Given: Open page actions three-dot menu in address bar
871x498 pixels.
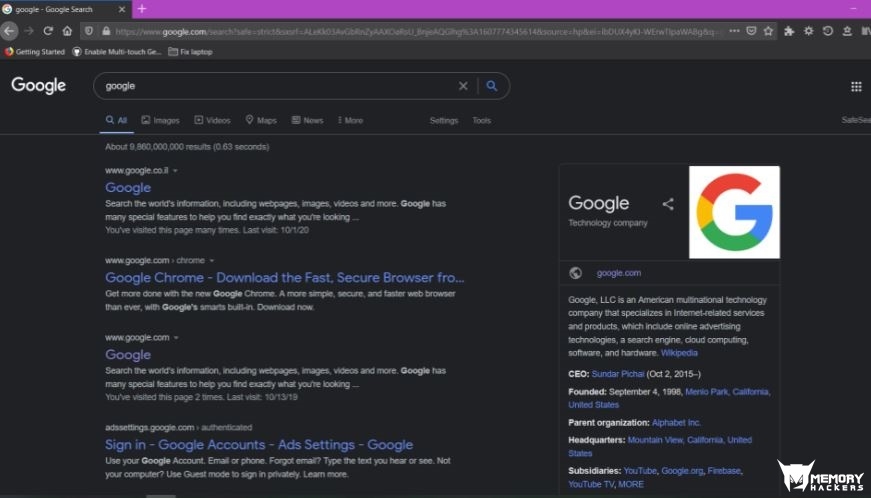Looking at the screenshot, I should click(734, 31).
